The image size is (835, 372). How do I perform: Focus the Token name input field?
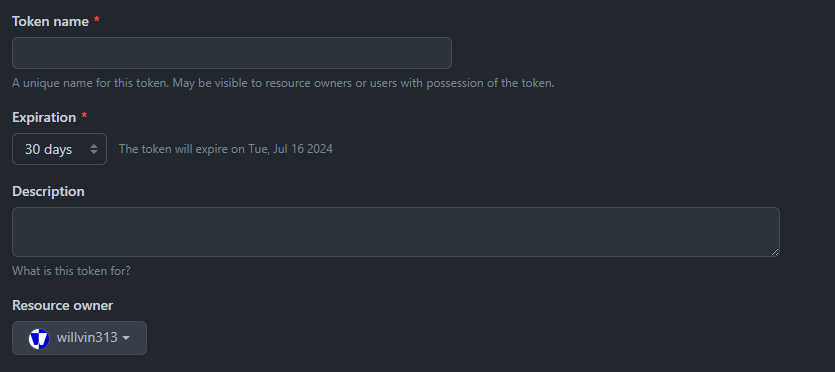click(x=232, y=53)
